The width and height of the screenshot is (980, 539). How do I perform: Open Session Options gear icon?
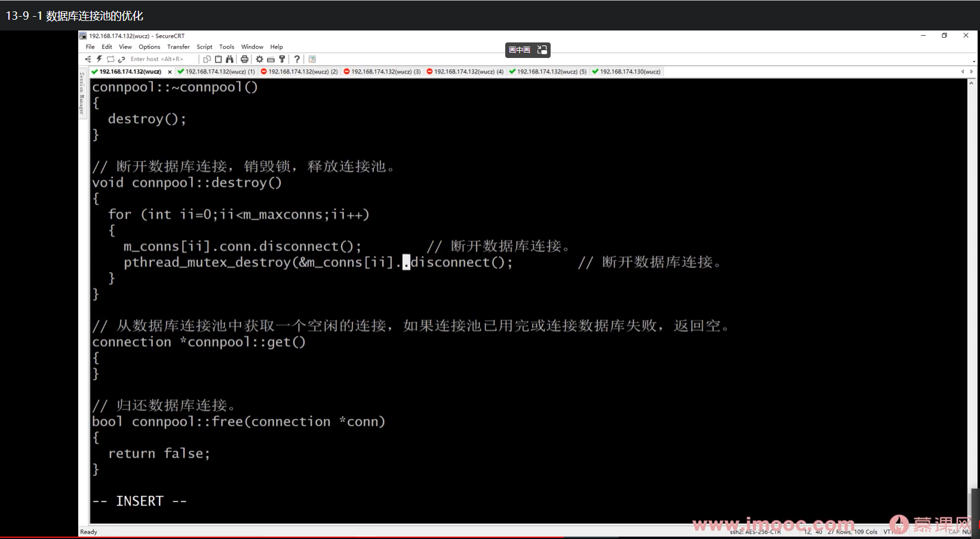(x=259, y=59)
